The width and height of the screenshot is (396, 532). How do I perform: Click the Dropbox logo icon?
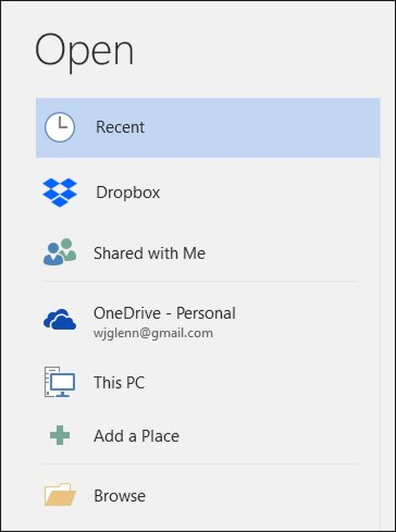tap(60, 192)
